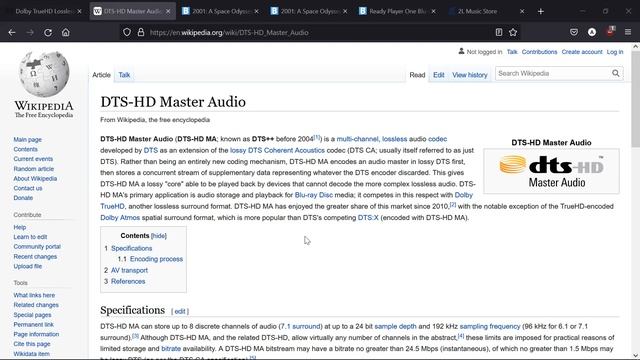Open the DTS-HD Master Audio logo image
The image size is (640, 360).
coord(551,171)
